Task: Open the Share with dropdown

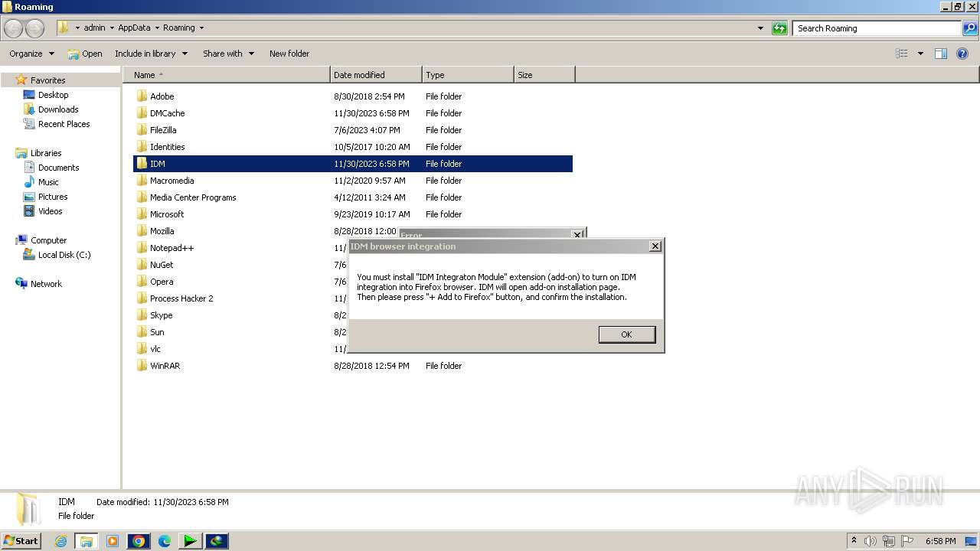Action: [228, 54]
